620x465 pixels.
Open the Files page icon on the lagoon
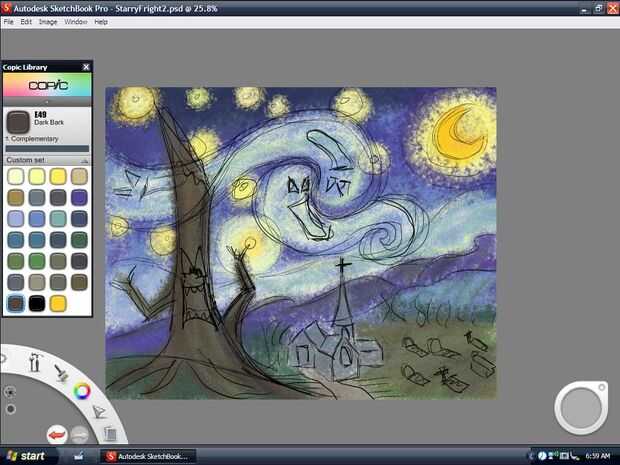[110, 433]
